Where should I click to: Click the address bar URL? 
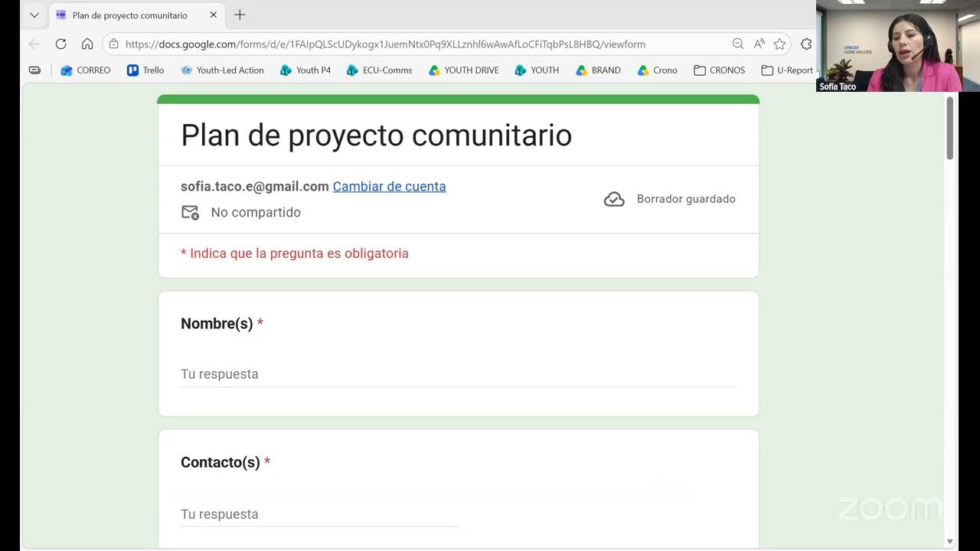[385, 44]
